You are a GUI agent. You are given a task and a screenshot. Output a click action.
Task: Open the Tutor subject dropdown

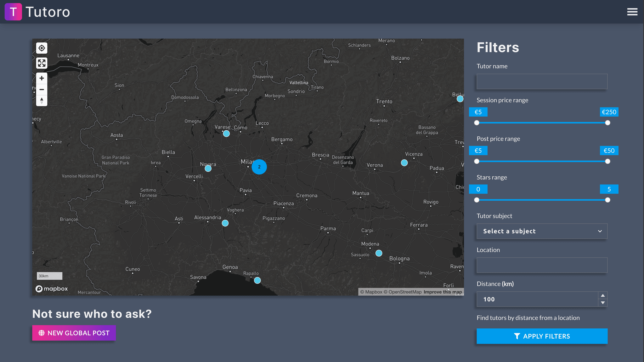542,231
